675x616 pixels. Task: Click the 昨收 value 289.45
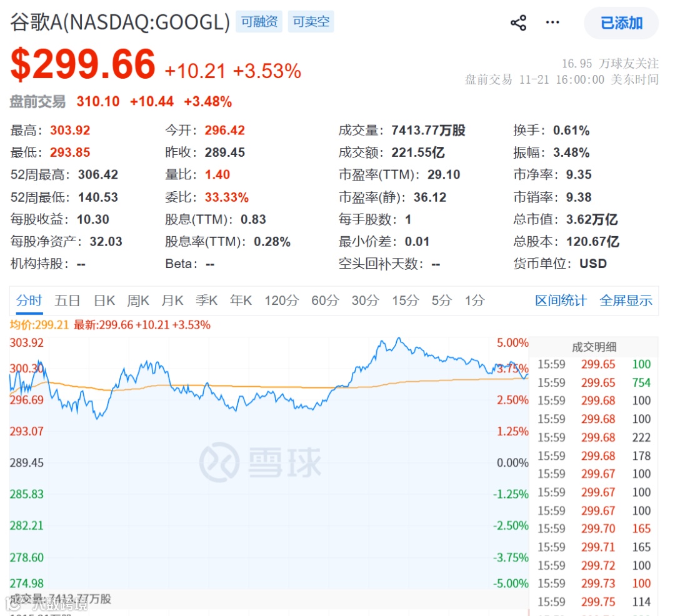[x=225, y=152]
